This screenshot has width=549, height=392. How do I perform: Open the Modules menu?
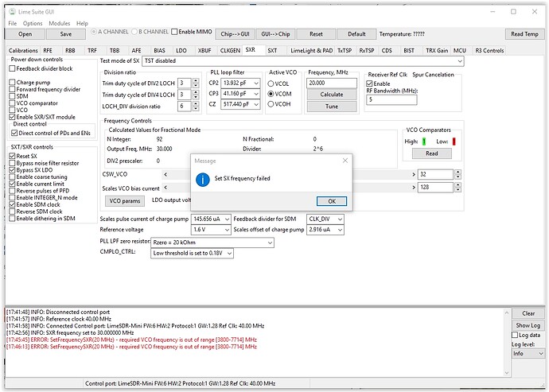pyautogui.click(x=59, y=24)
